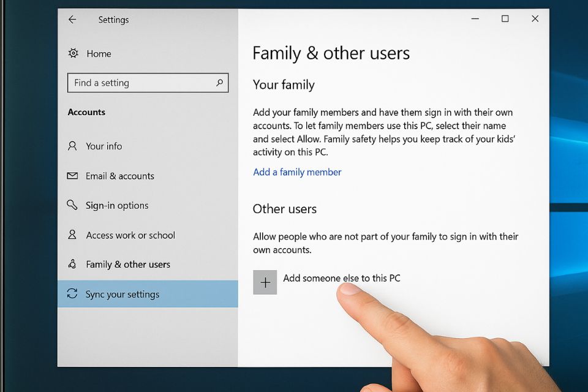588x392 pixels.
Task: Click the Family & other users icon
Action: pos(73,265)
